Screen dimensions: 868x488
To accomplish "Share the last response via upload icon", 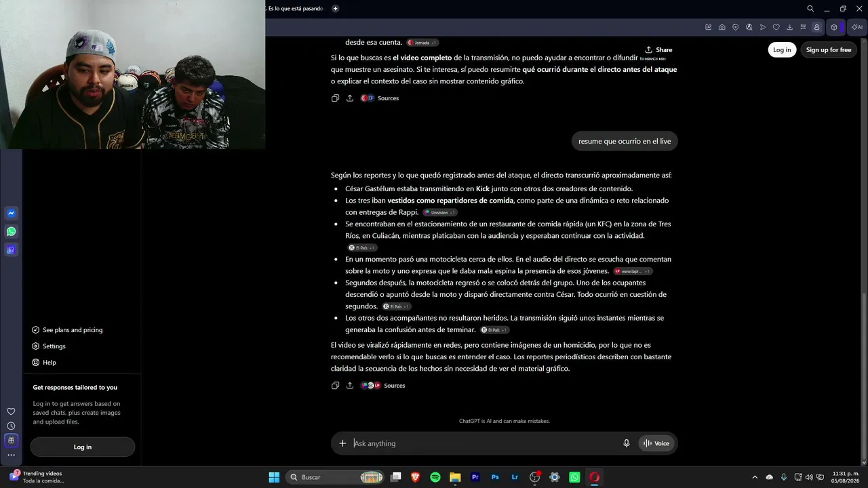I will (x=350, y=386).
